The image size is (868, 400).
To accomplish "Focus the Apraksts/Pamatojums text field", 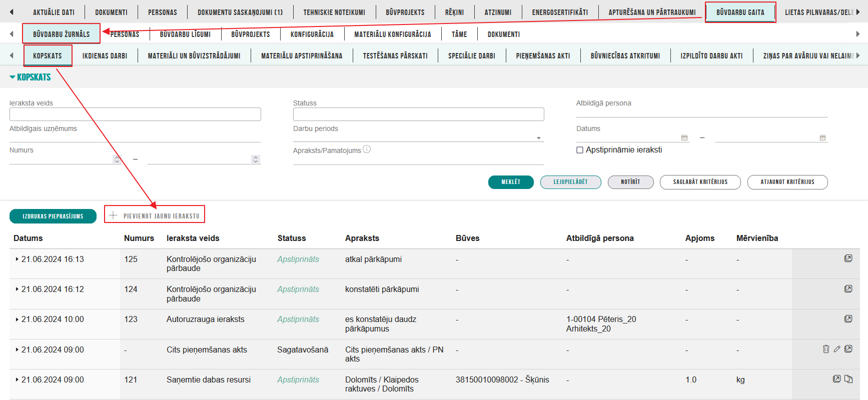I will [x=418, y=159].
